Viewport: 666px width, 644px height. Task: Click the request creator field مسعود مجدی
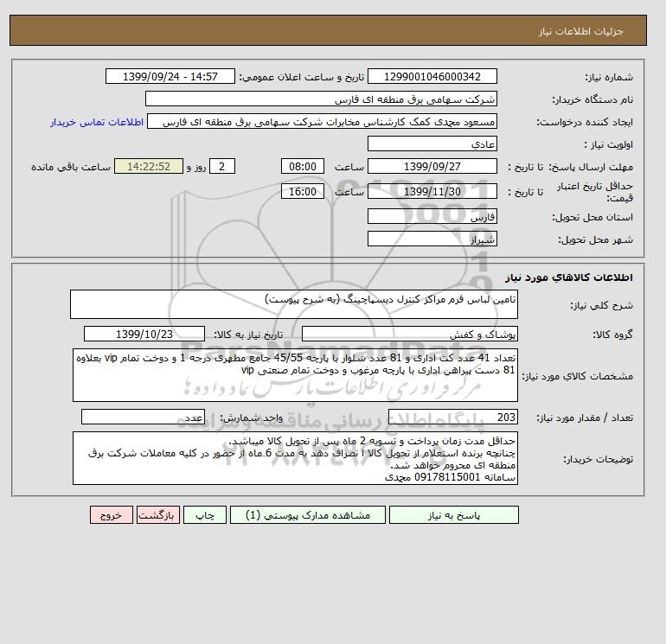[x=322, y=121]
